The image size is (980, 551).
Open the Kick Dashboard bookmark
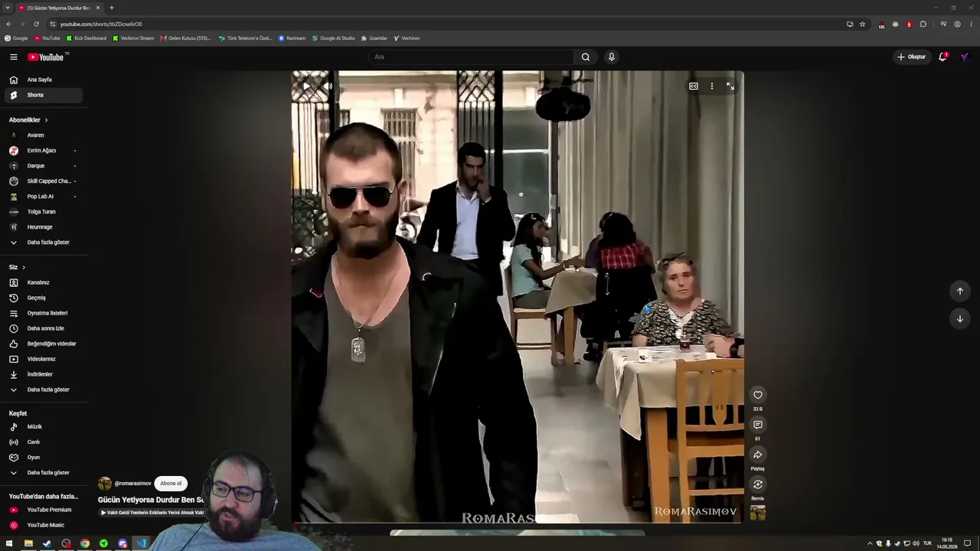click(x=87, y=38)
